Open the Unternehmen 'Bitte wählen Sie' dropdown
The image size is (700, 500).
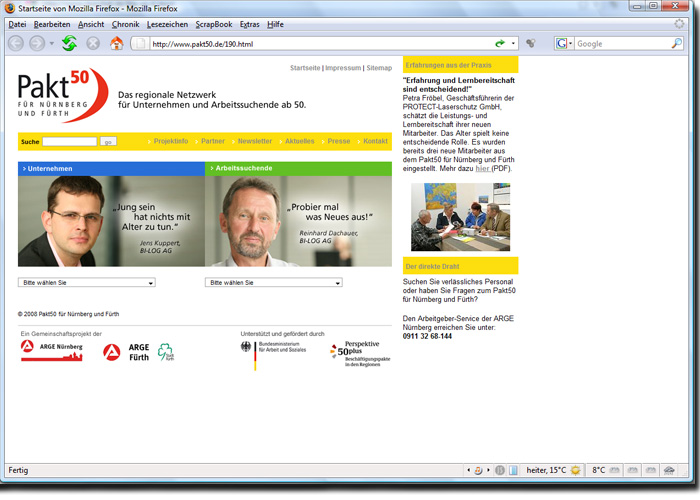point(87,283)
